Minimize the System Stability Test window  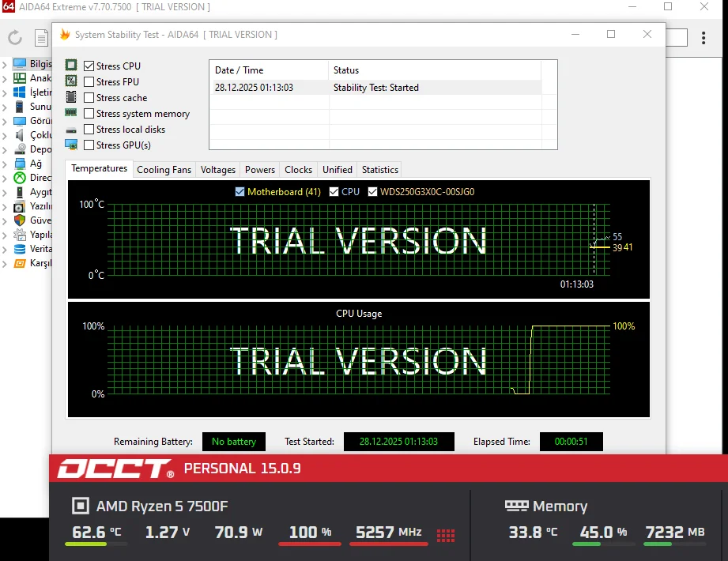(x=575, y=34)
